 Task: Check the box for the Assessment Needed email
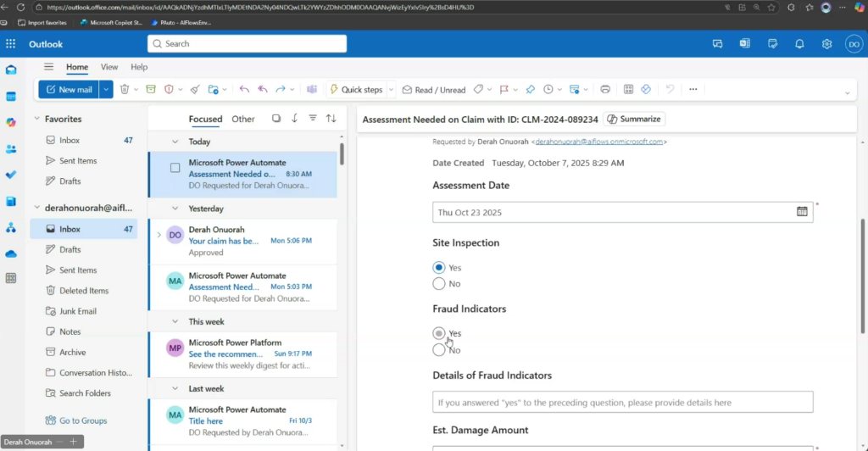point(175,168)
